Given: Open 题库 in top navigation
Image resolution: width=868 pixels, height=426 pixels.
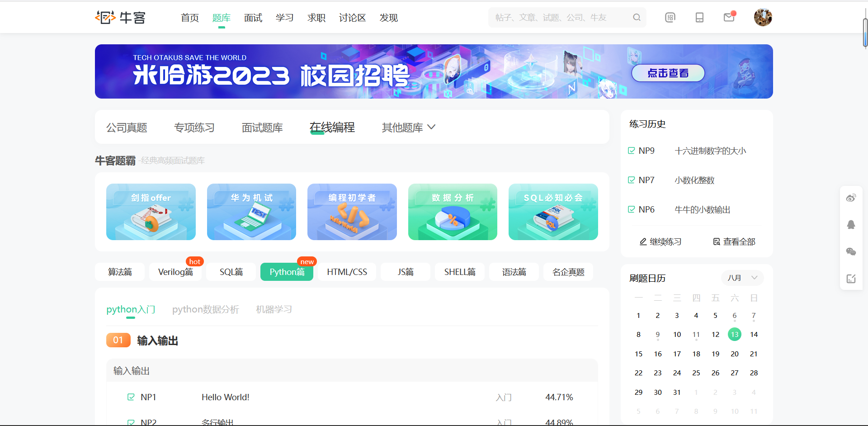Looking at the screenshot, I should click(222, 18).
